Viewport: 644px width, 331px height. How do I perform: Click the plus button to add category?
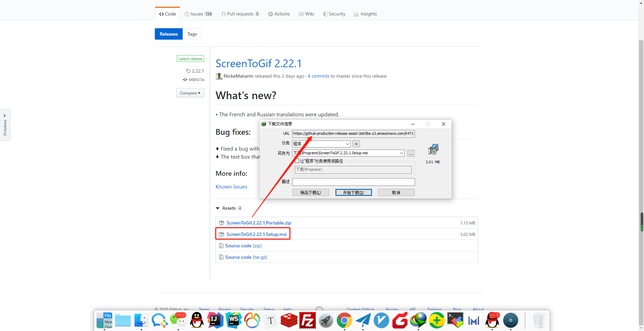(x=356, y=144)
